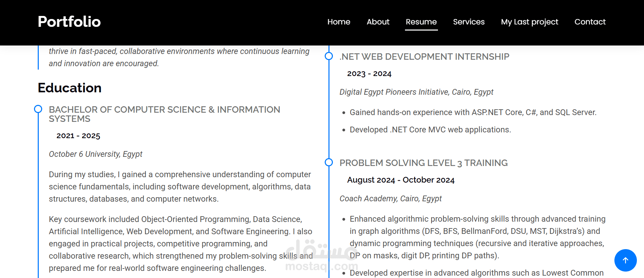Image resolution: width=644 pixels, height=278 pixels.
Task: Click the August 2024 - October 2024 date
Action: click(401, 180)
